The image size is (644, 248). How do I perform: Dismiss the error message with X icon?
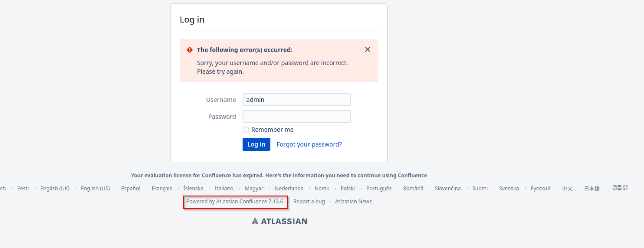click(x=368, y=49)
